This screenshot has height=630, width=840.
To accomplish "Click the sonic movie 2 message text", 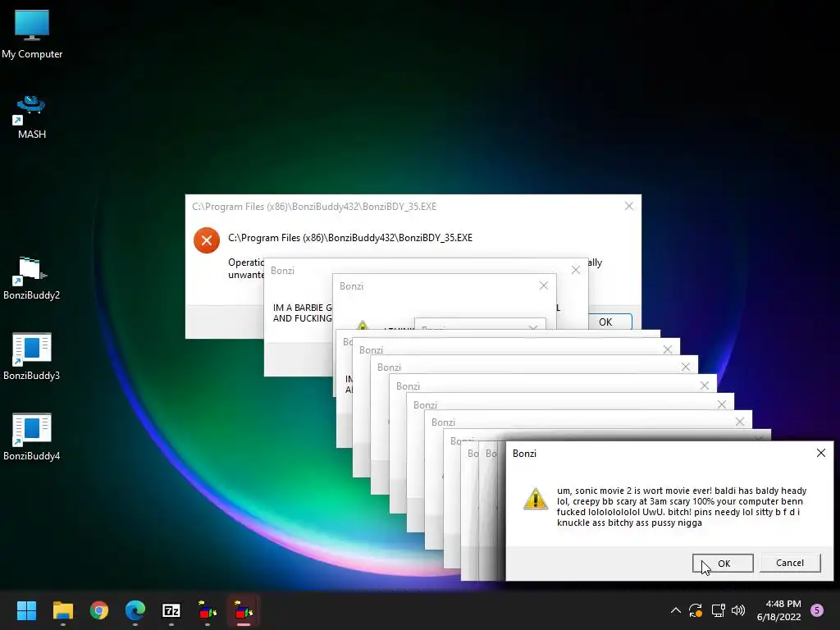I will tap(682, 506).
